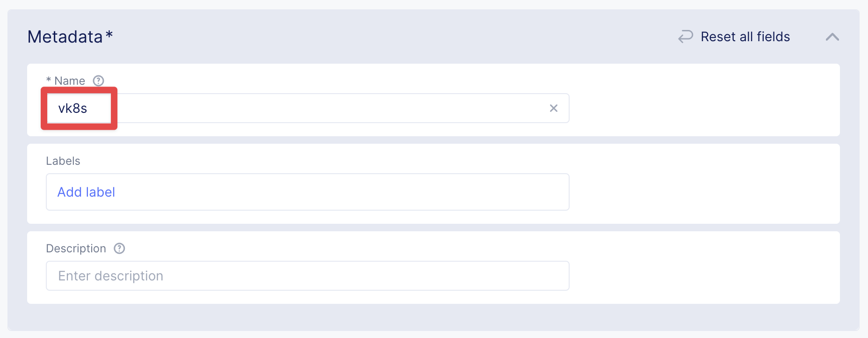Click the asterisk after the Metadata heading
Viewport: 868px width, 338px height.
109,35
